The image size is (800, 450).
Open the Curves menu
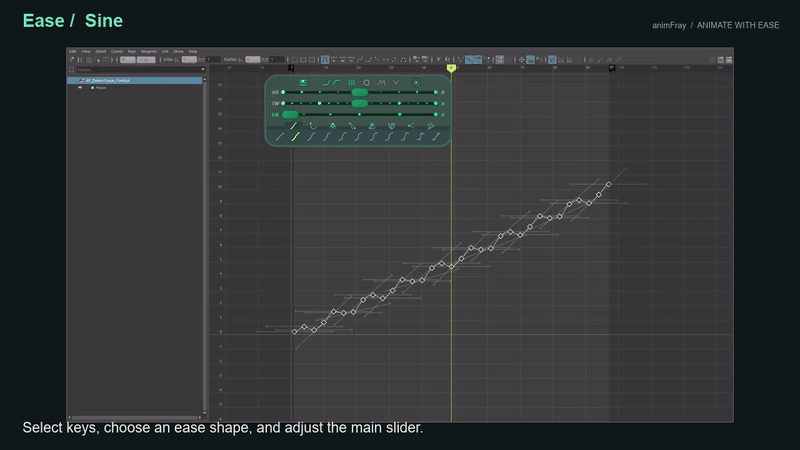pos(117,52)
